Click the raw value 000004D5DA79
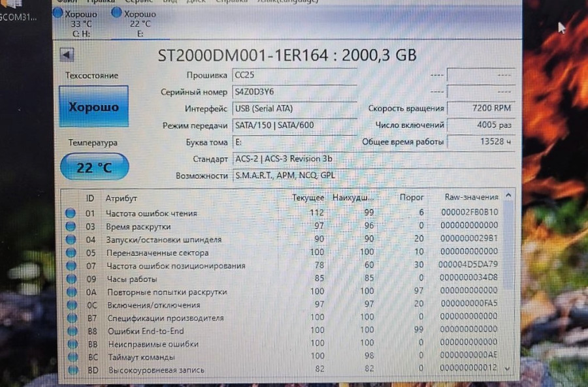 pyautogui.click(x=468, y=264)
